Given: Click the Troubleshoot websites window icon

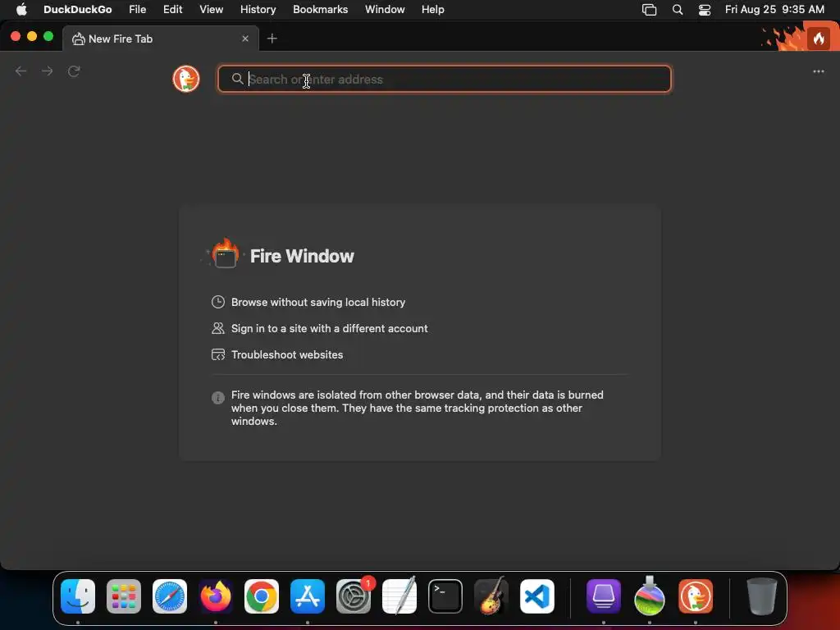Looking at the screenshot, I should [x=218, y=354].
